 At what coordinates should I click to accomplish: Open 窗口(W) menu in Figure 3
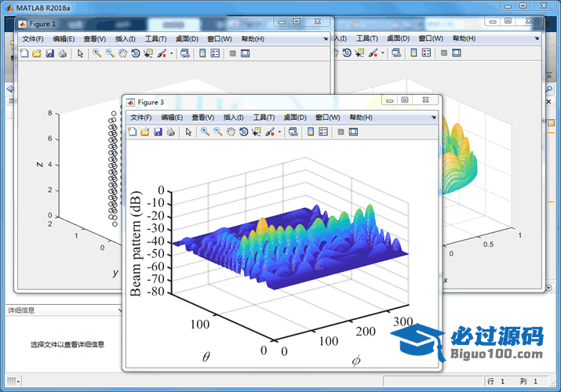coord(328,118)
